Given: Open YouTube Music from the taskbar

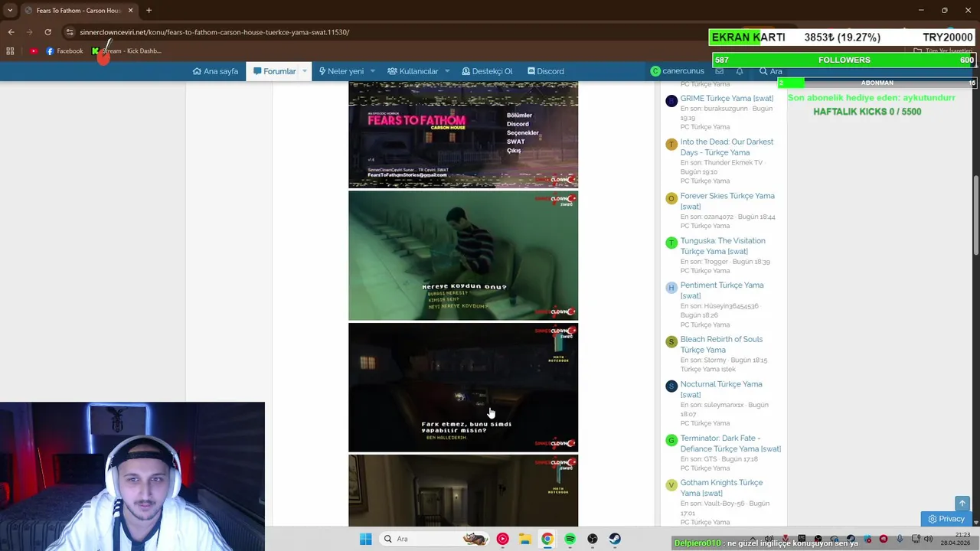Looking at the screenshot, I should click(x=502, y=539).
